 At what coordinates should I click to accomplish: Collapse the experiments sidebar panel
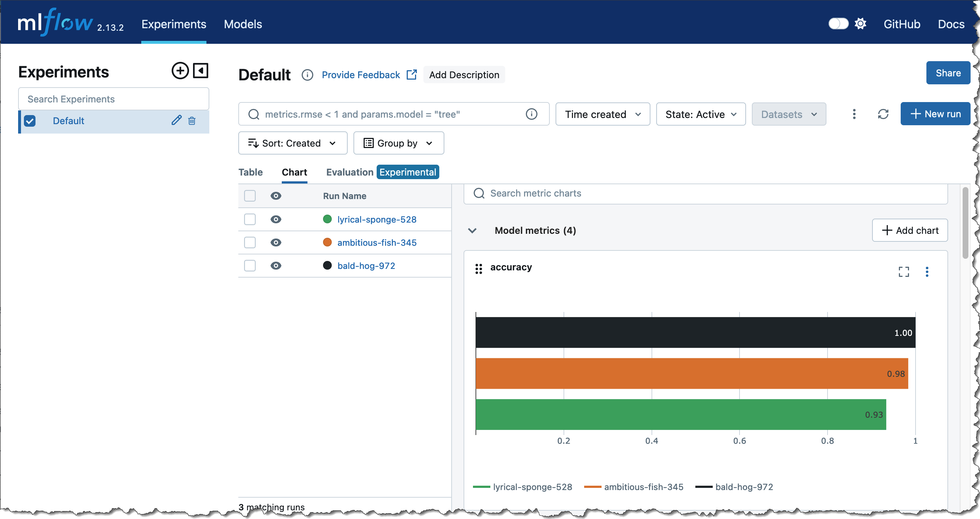(201, 71)
